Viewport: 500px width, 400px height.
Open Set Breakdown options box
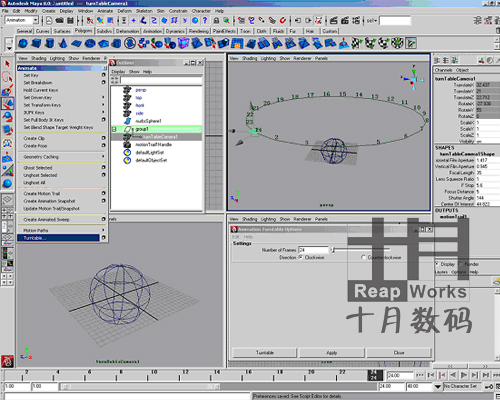pyautogui.click(x=103, y=82)
